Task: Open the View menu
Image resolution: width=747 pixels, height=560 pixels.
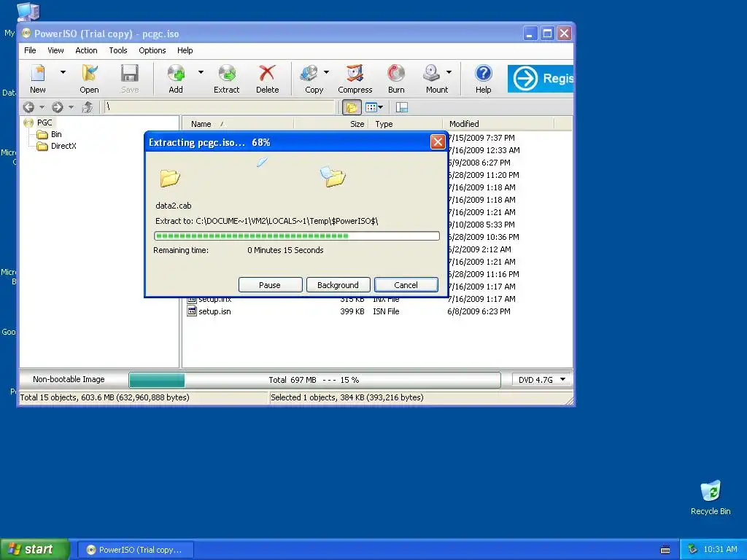Action: 55,50
